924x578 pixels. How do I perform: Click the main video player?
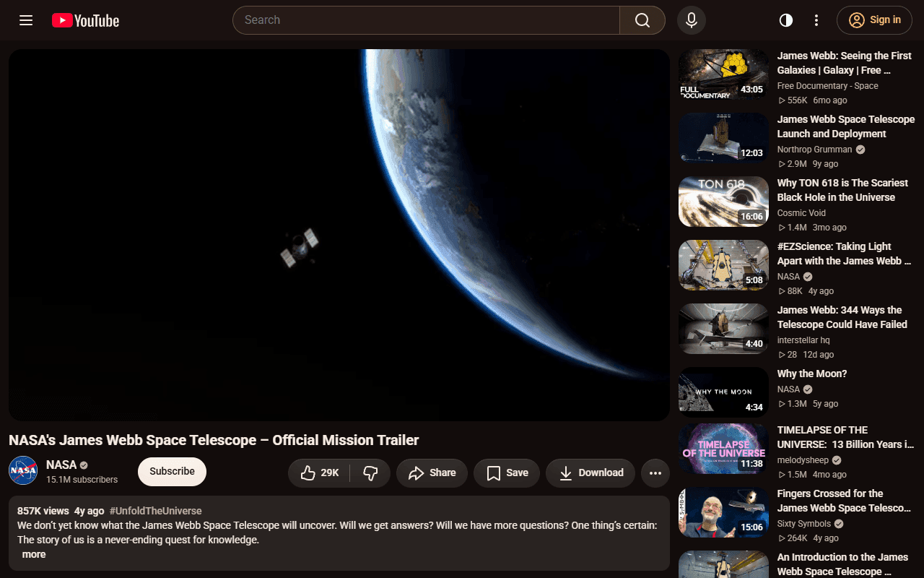pos(339,235)
